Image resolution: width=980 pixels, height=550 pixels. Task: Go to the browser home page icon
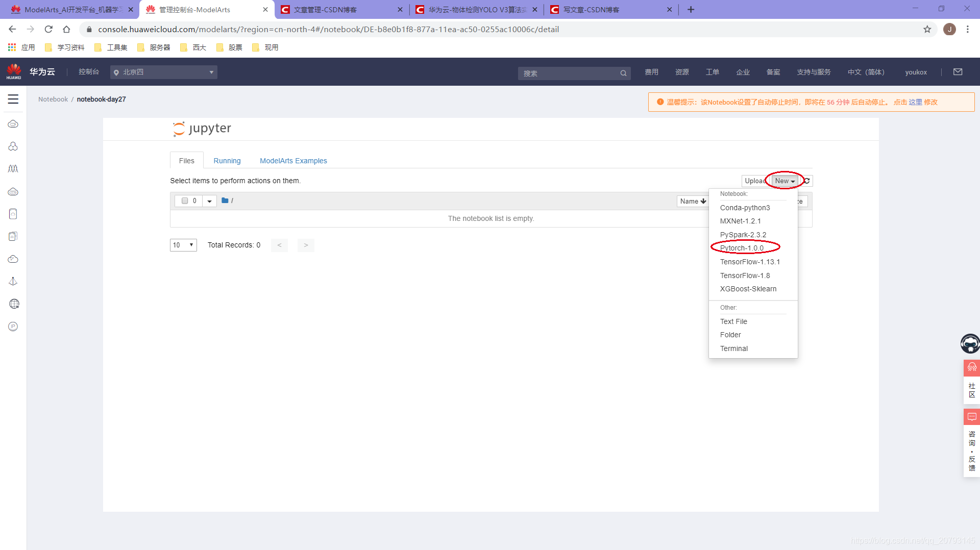[66, 29]
